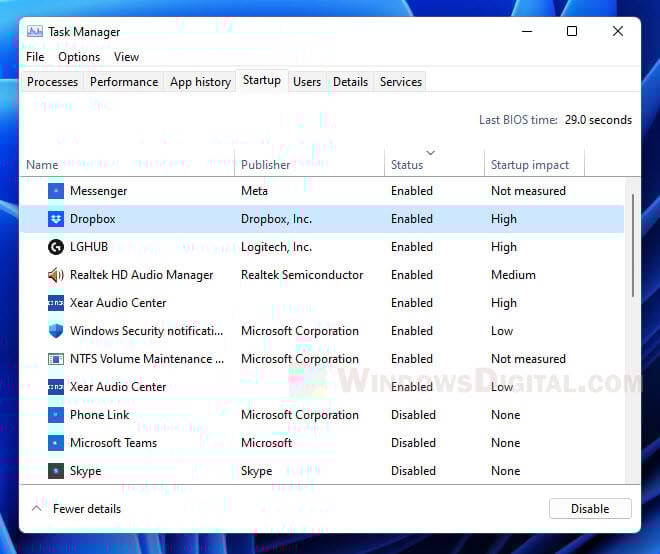Open the Options menu
Viewport: 660px width, 554px height.
coord(79,57)
